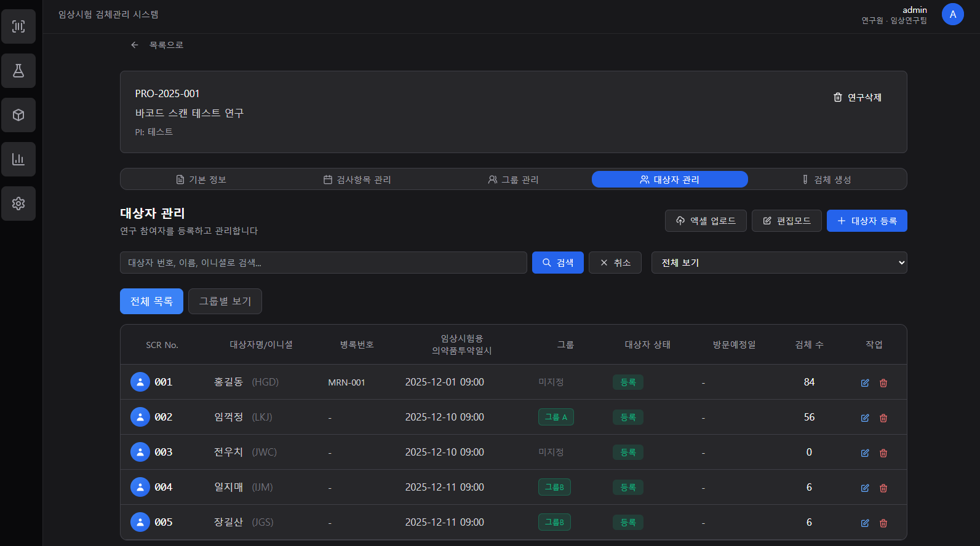Open the barcode scanner sidebar icon
The width and height of the screenshot is (980, 546).
[x=18, y=26]
